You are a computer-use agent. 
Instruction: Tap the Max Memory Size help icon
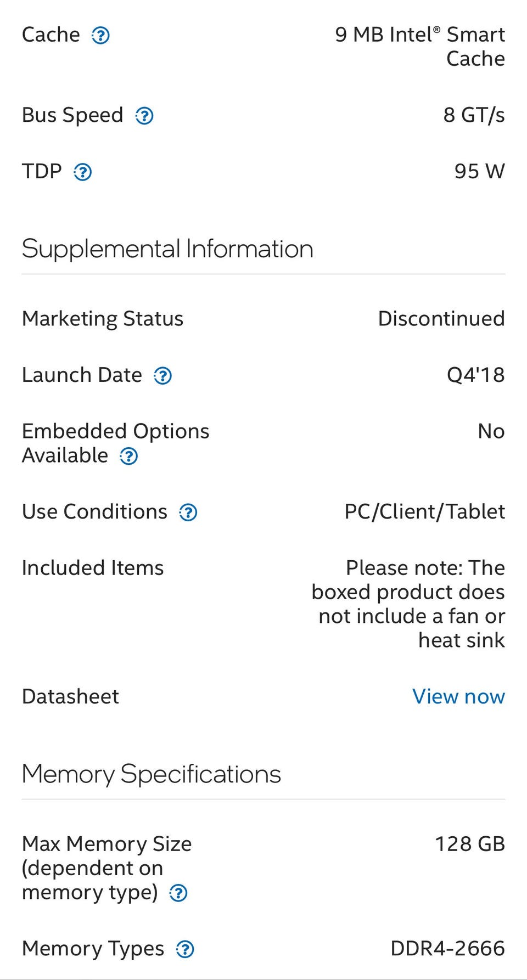click(x=178, y=893)
